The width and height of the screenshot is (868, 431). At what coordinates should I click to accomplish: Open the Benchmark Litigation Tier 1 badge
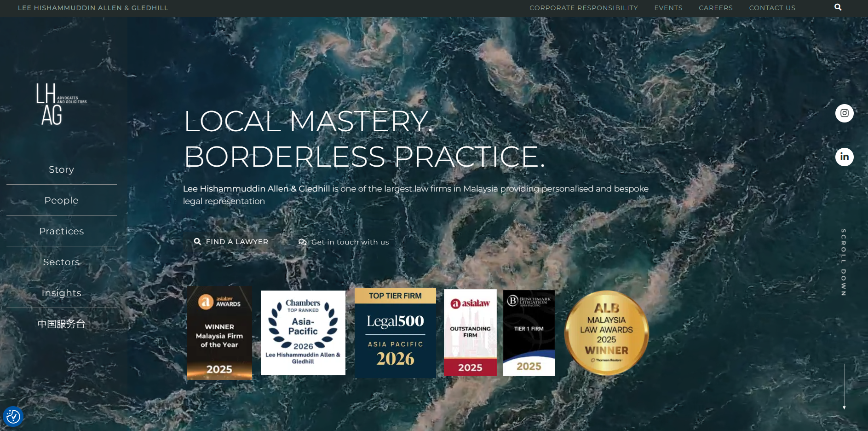pos(529,333)
